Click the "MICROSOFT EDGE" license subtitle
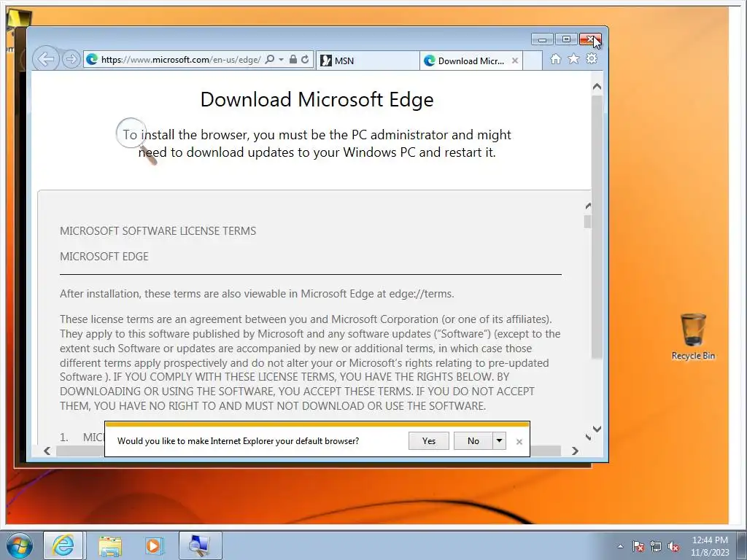The image size is (747, 560). coord(104,257)
